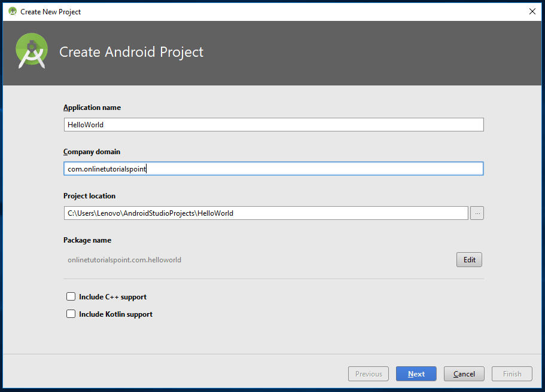Select the Project location path field
This screenshot has width=545, height=392.
tap(266, 213)
